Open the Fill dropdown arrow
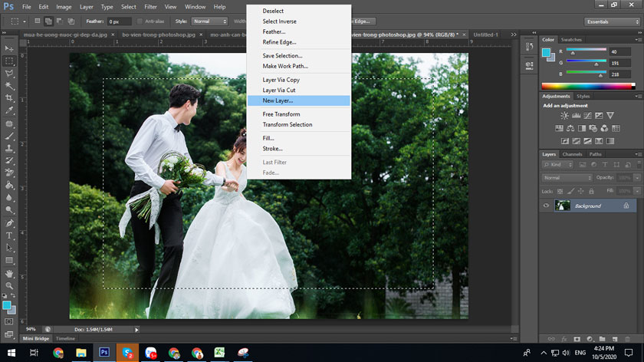This screenshot has height=362, width=644. click(x=637, y=191)
